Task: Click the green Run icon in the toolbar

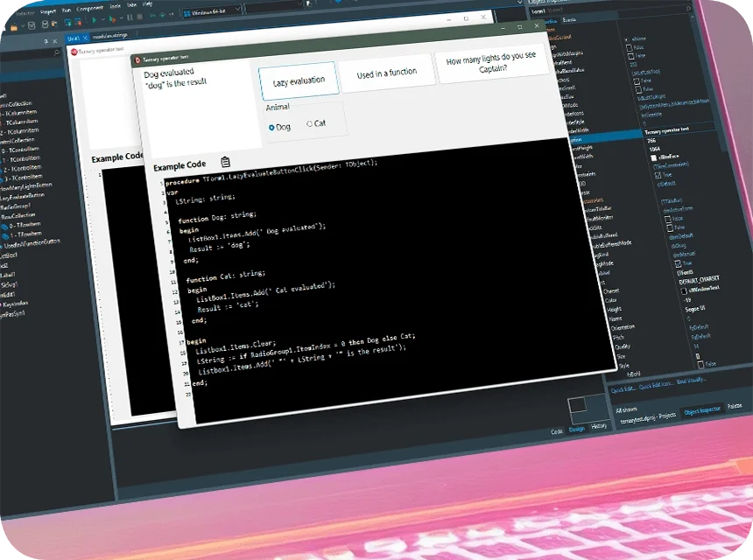Action: click(93, 17)
